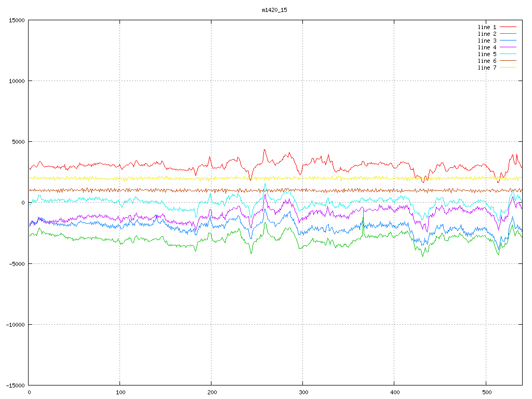Select the 'line 5' legend label
This screenshot has height=399, width=532.
[487, 54]
